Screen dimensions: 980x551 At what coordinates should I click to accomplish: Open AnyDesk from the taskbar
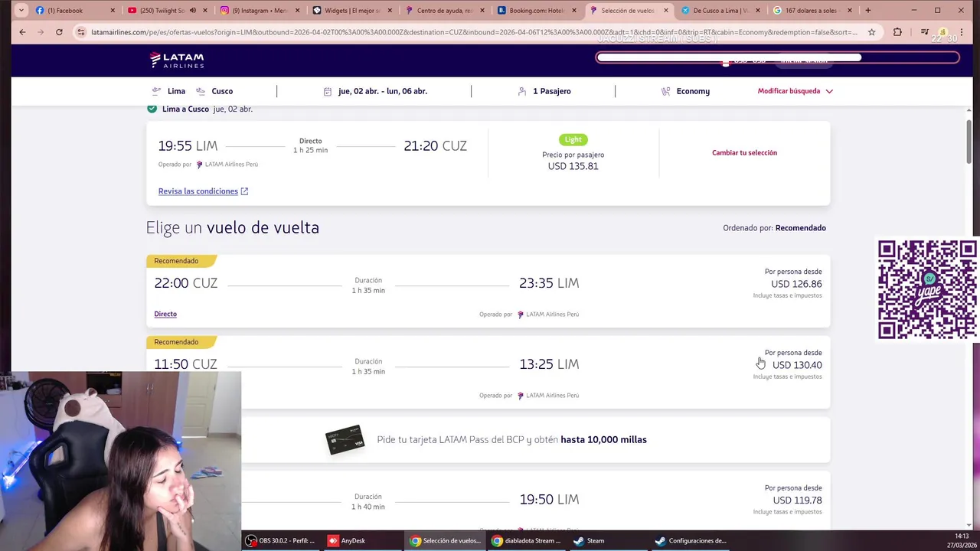point(347,540)
